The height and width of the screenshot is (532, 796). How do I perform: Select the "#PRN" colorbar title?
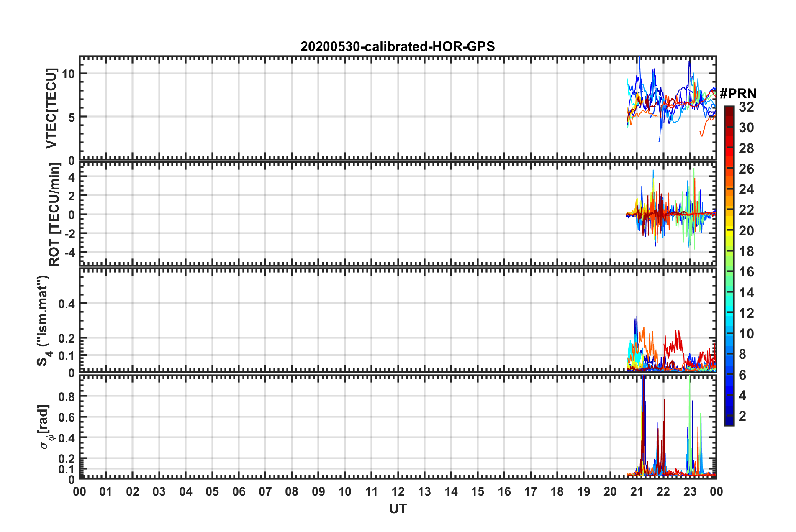point(738,93)
